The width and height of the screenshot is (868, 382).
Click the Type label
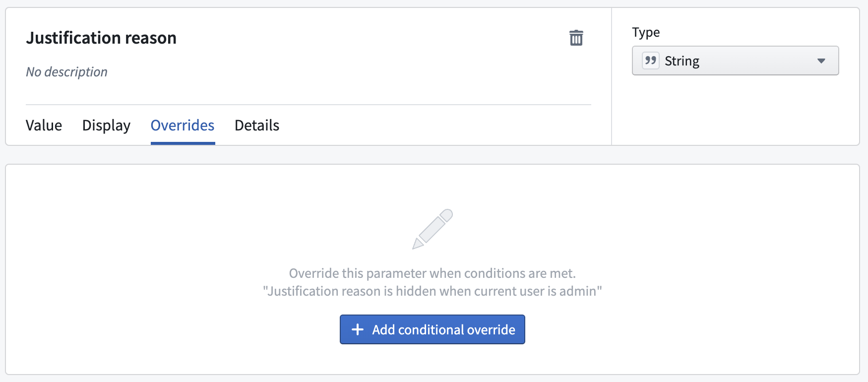[x=646, y=32]
